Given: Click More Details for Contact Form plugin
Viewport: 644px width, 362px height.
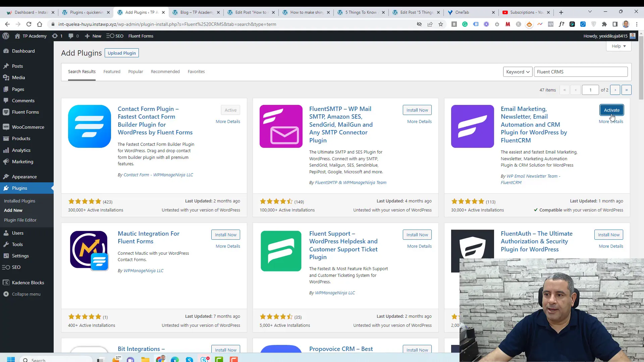Looking at the screenshot, I should click(228, 121).
